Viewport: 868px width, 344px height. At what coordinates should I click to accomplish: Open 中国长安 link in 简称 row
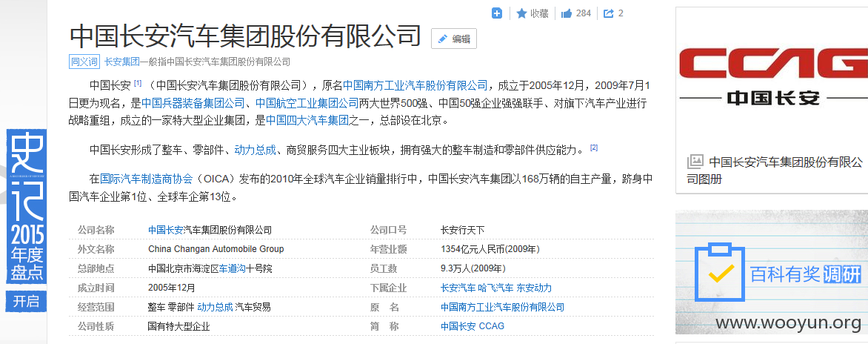[458, 326]
